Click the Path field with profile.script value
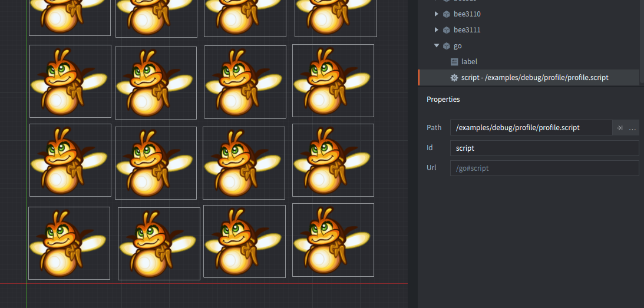The height and width of the screenshot is (308, 644). pos(531,128)
